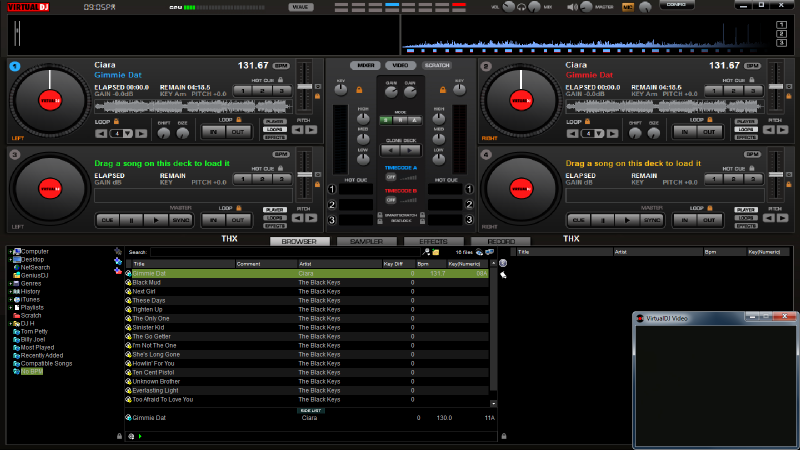Click the SYNC button on deck 4
Screen dimensions: 800x450
[652, 220]
